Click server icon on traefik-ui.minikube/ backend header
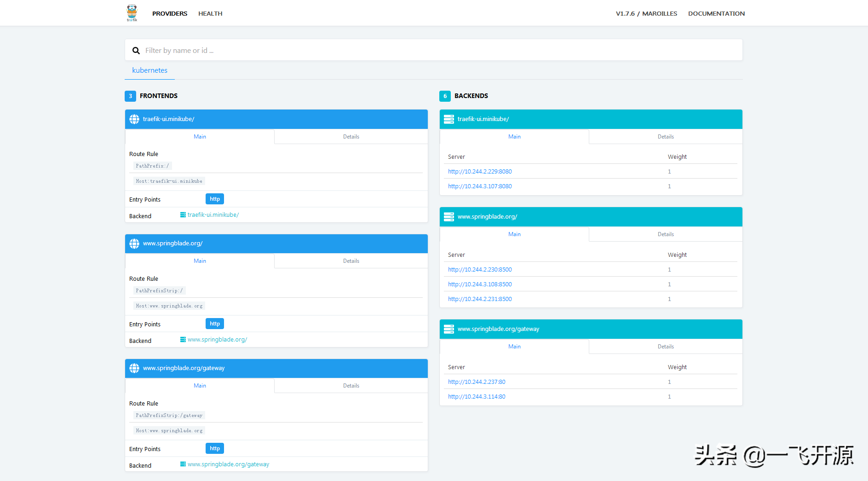Image resolution: width=868 pixels, height=481 pixels. [x=449, y=119]
